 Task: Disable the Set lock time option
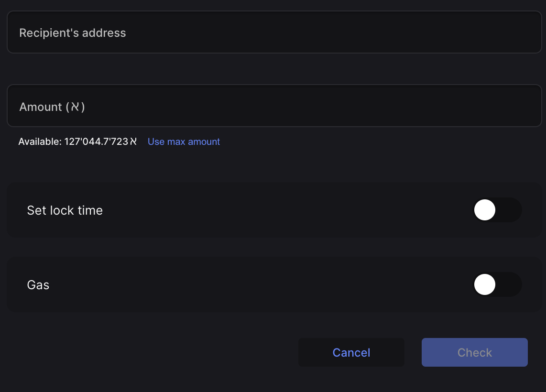pos(497,210)
